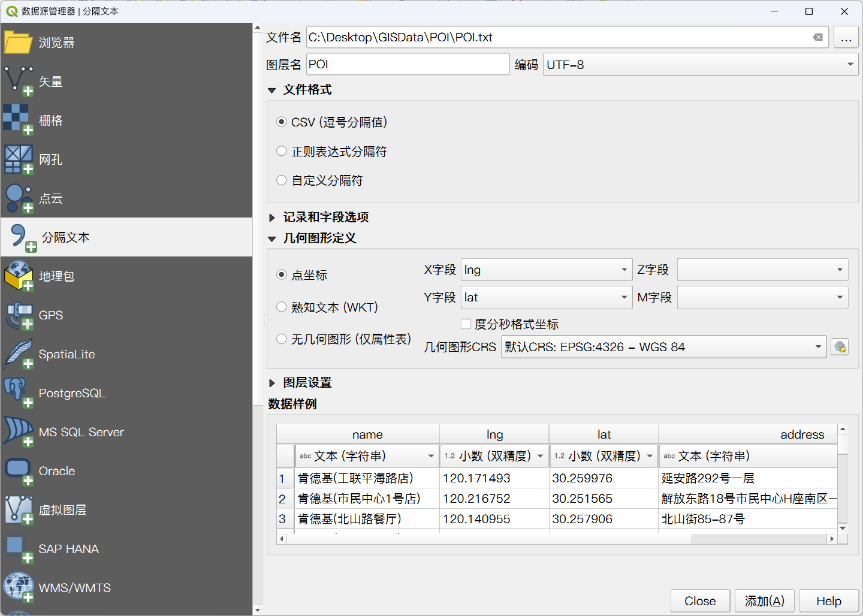This screenshot has width=863, height=616.
Task: Select the MS SQL Server icon
Action: (x=19, y=432)
